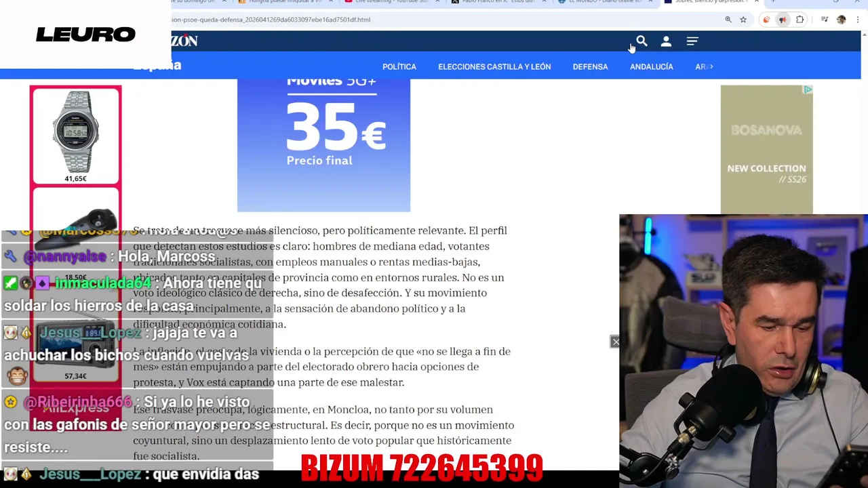Open a new browser tab
This screenshot has width=868, height=488.
[773, 1]
